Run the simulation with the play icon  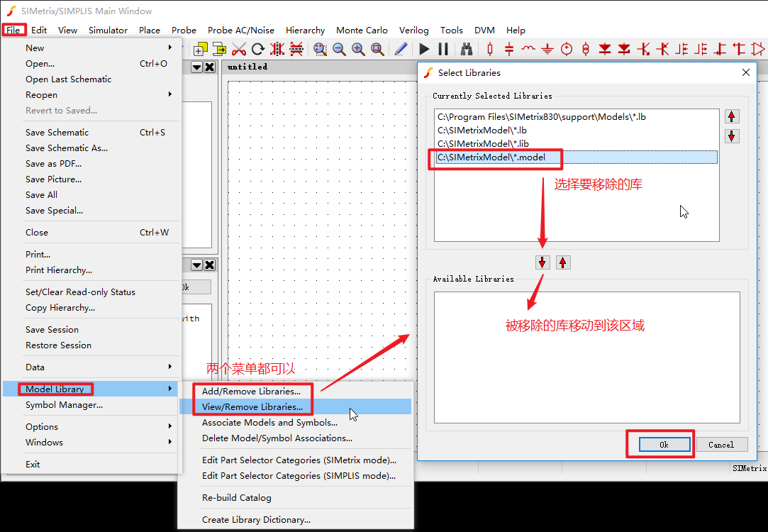click(423, 49)
